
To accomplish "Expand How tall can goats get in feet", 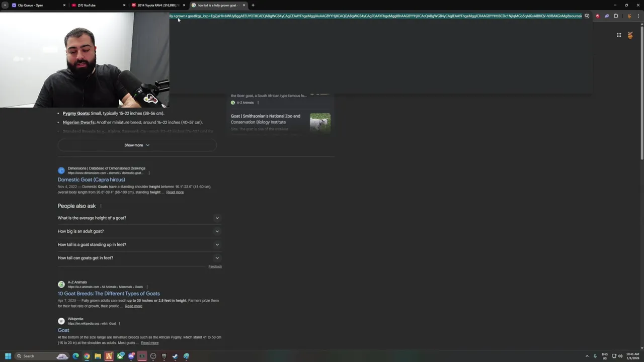I will [139, 258].
